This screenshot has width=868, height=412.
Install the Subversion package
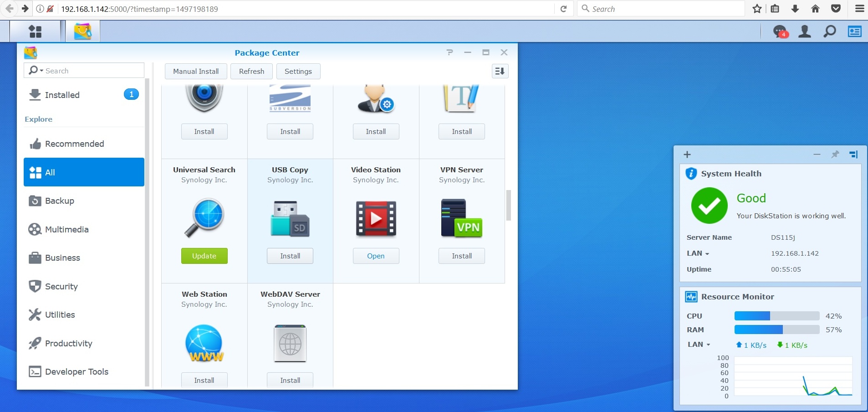point(290,131)
